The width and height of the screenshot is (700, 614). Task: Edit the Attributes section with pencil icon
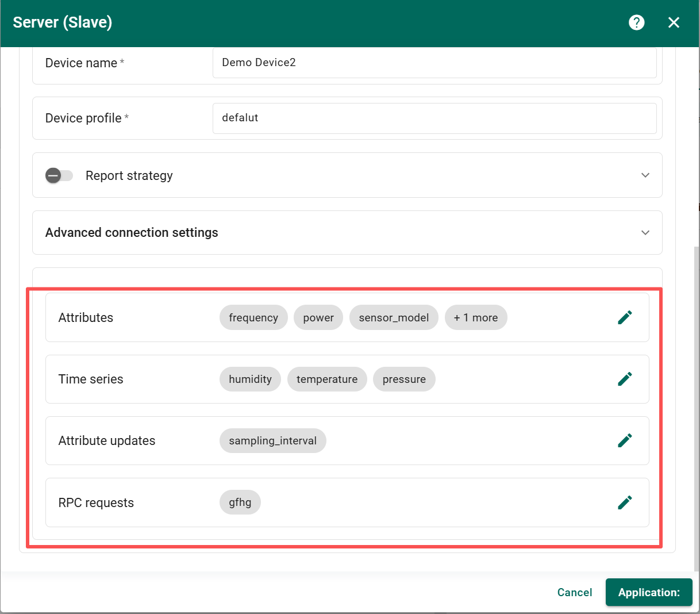click(x=625, y=317)
